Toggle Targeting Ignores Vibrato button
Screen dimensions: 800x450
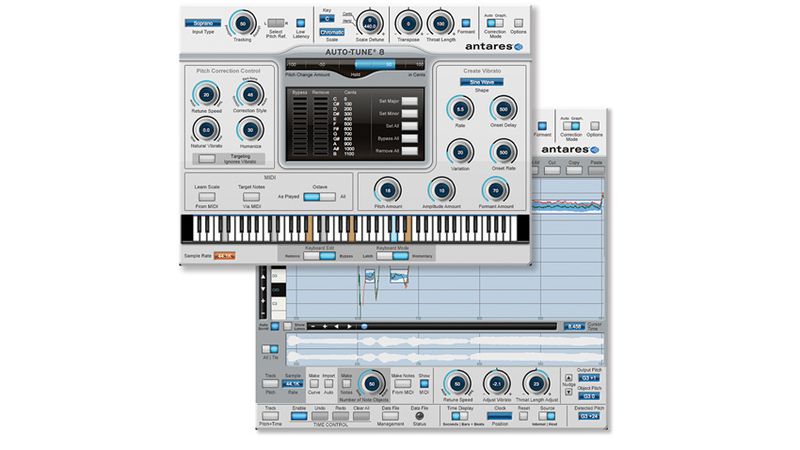click(207, 159)
